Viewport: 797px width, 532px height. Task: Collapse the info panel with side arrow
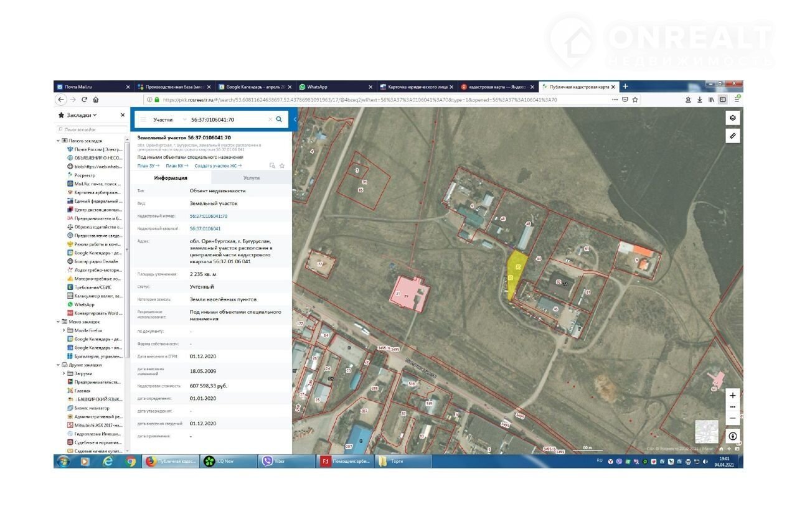[x=295, y=119]
